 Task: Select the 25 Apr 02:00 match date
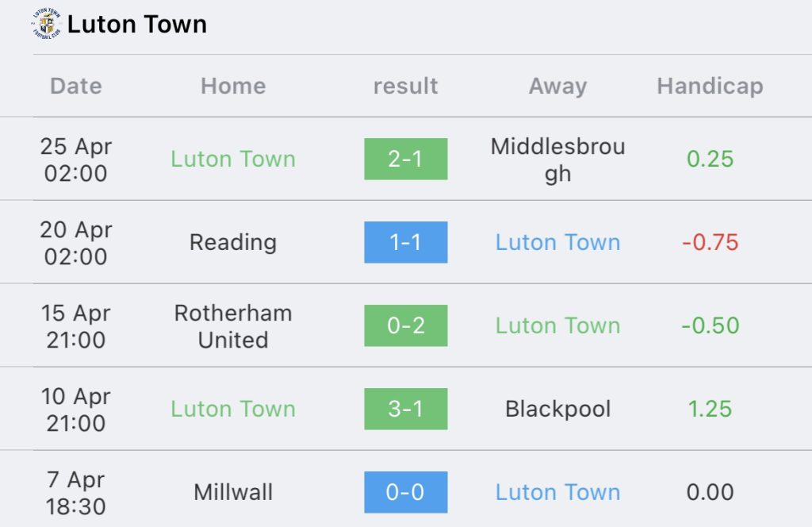76,160
